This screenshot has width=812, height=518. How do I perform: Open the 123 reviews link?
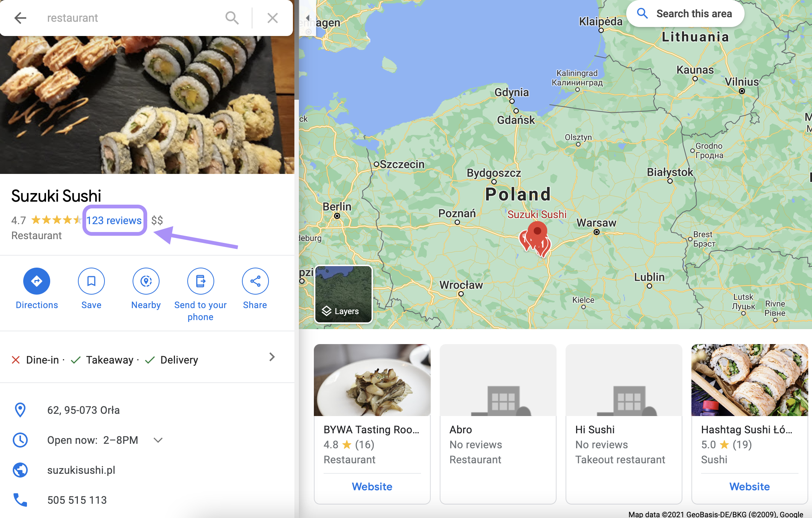coord(114,220)
